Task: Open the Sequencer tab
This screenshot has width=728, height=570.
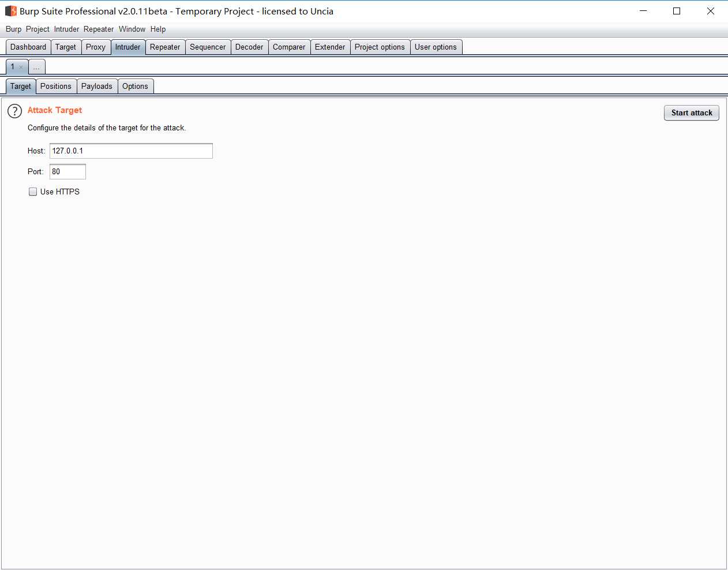Action: [208, 47]
